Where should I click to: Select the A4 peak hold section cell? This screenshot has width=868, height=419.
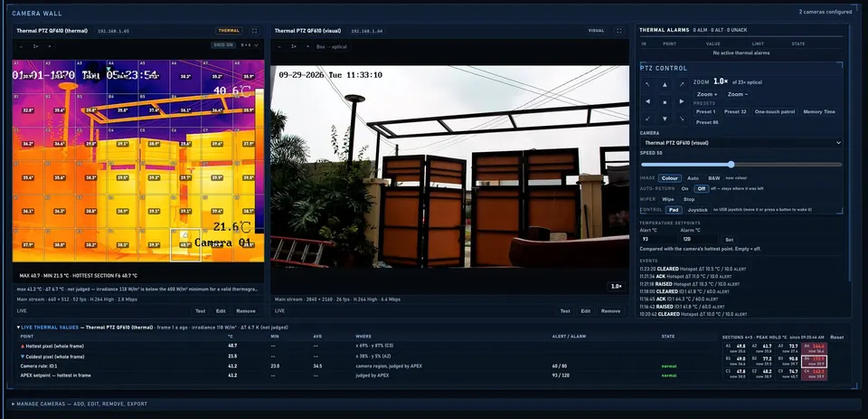tap(815, 348)
